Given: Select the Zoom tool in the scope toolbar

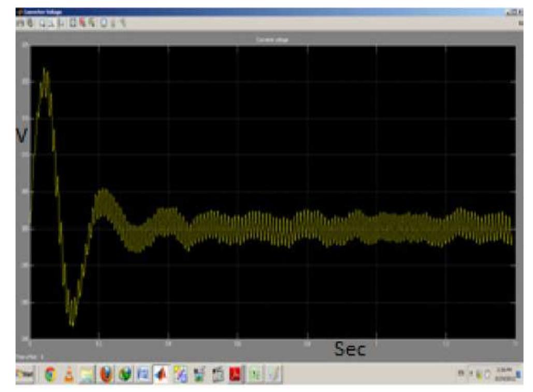Looking at the screenshot, I should click(x=42, y=23).
